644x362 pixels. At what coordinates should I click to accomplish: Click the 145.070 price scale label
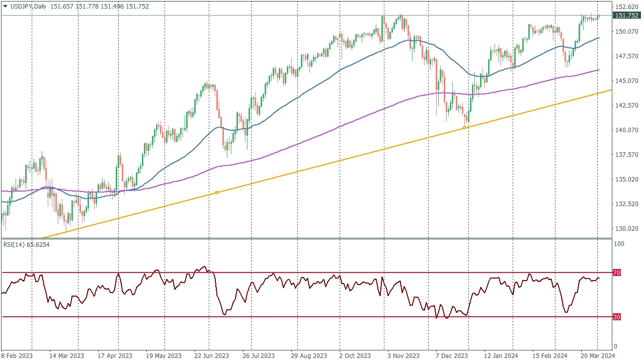627,81
